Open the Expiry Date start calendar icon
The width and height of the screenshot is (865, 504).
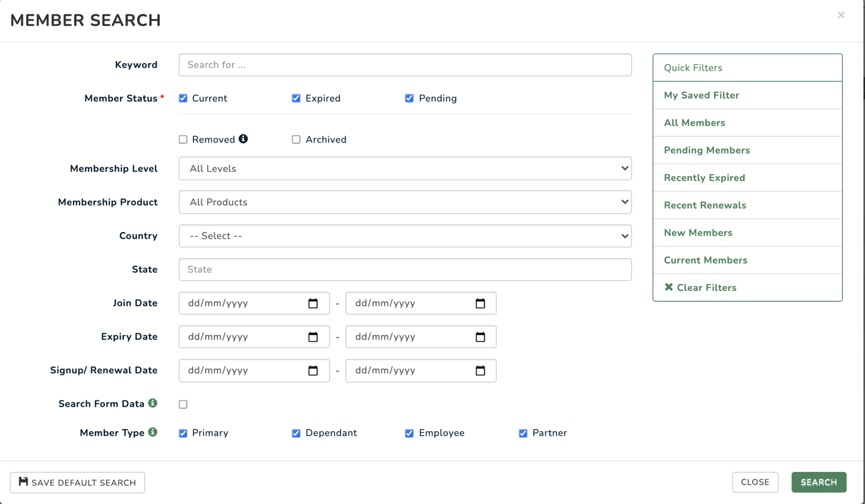314,337
